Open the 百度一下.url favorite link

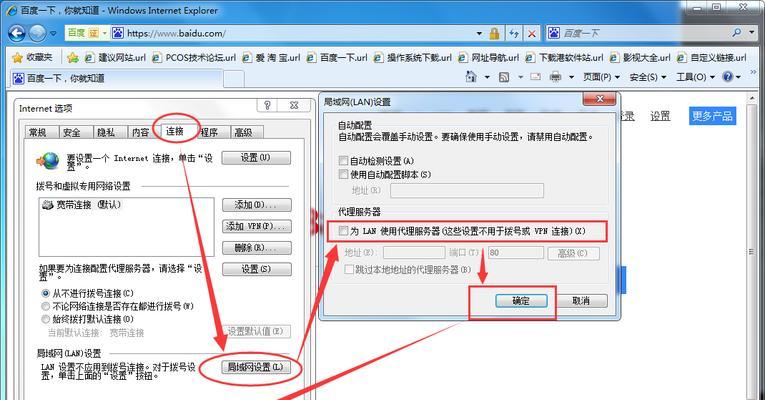tap(337, 58)
